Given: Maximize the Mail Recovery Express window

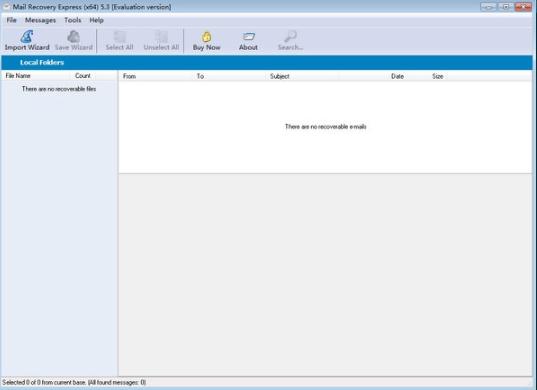Looking at the screenshot, I should tap(505, 7).
